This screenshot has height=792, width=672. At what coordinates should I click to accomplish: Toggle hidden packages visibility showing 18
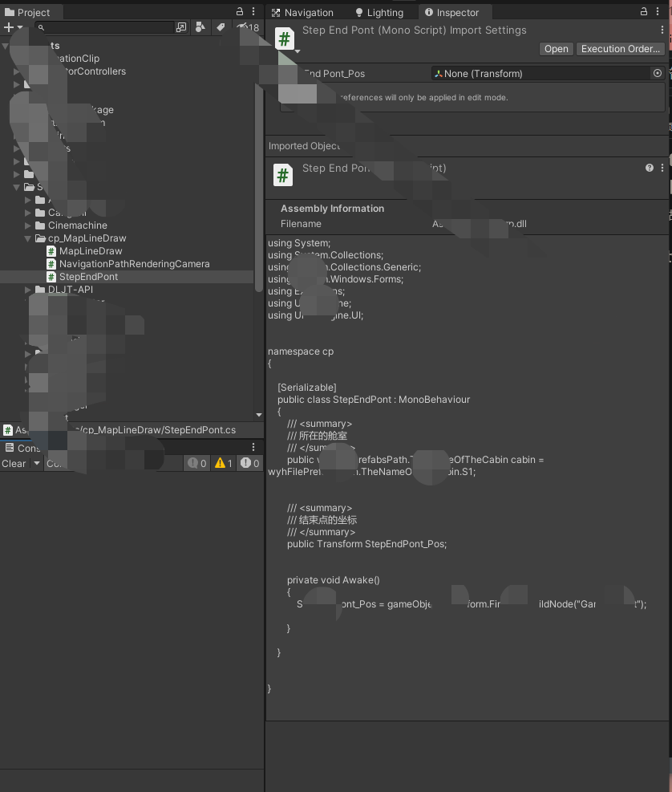[248, 27]
